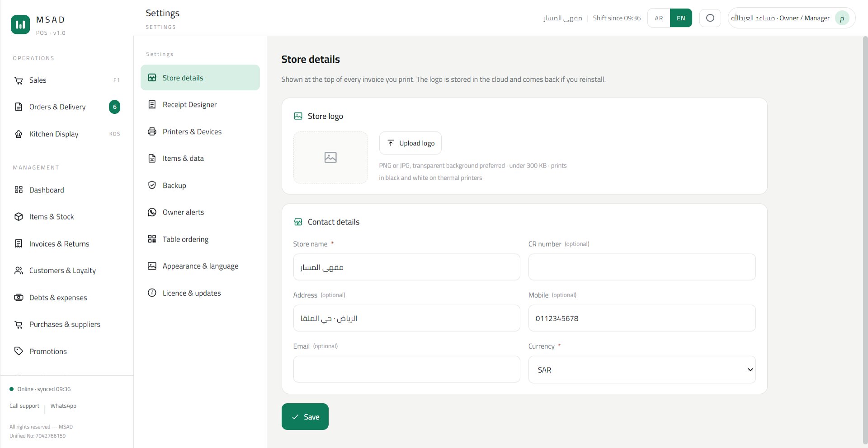Open Sales via cart icon

point(19,80)
